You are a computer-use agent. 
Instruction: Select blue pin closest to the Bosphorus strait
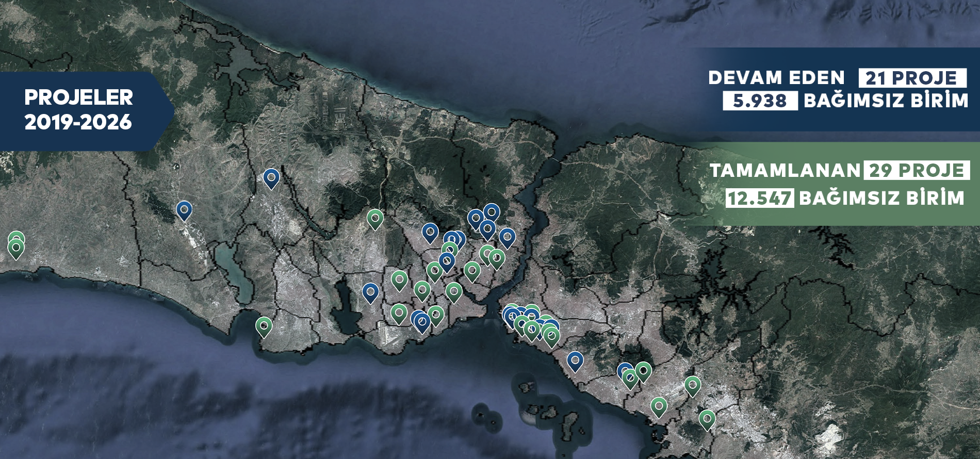(508, 237)
